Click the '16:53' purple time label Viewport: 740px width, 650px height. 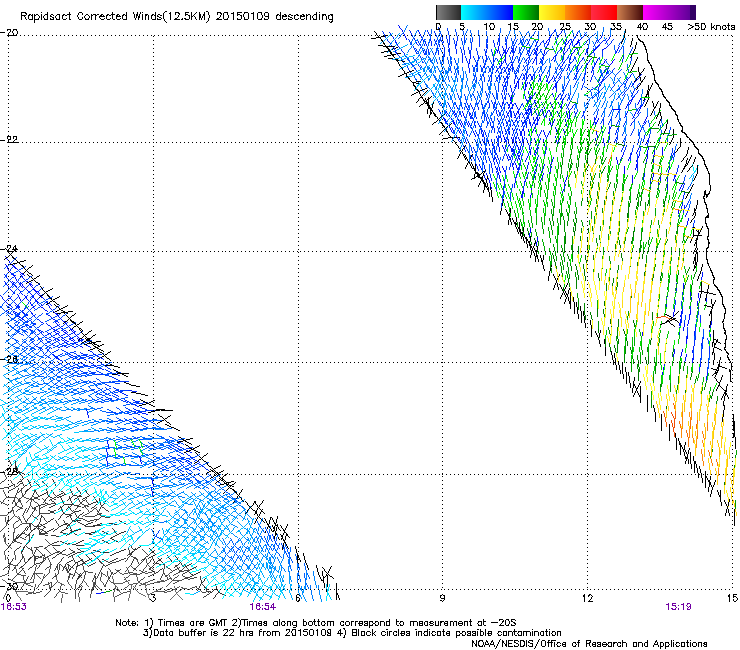pos(14,607)
